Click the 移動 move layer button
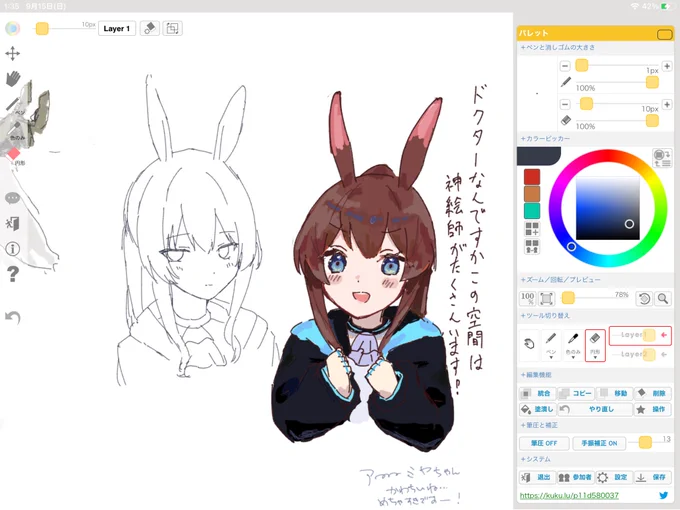 tap(615, 393)
